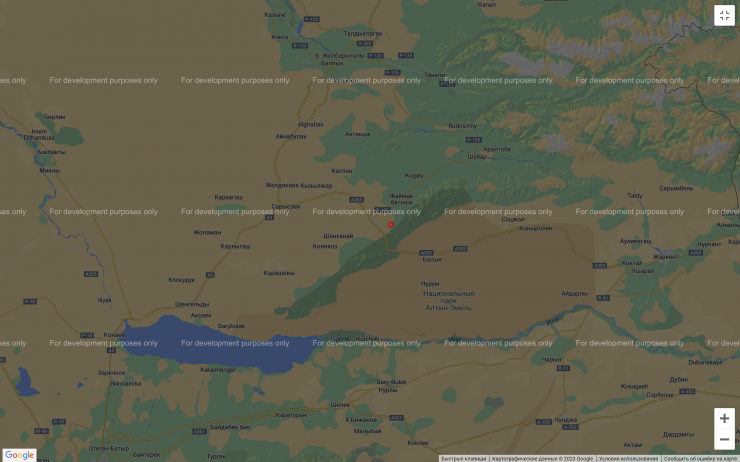Open 'Быстрые клавиши' keyboard shortcuts
The width and height of the screenshot is (740, 462).
pyautogui.click(x=464, y=458)
